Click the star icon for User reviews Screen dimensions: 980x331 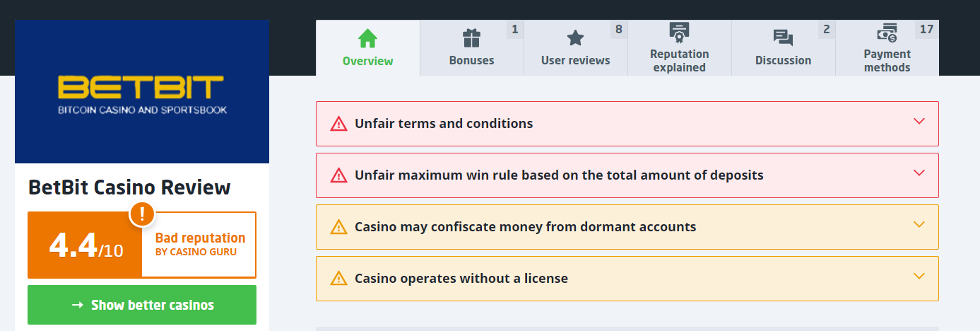575,37
